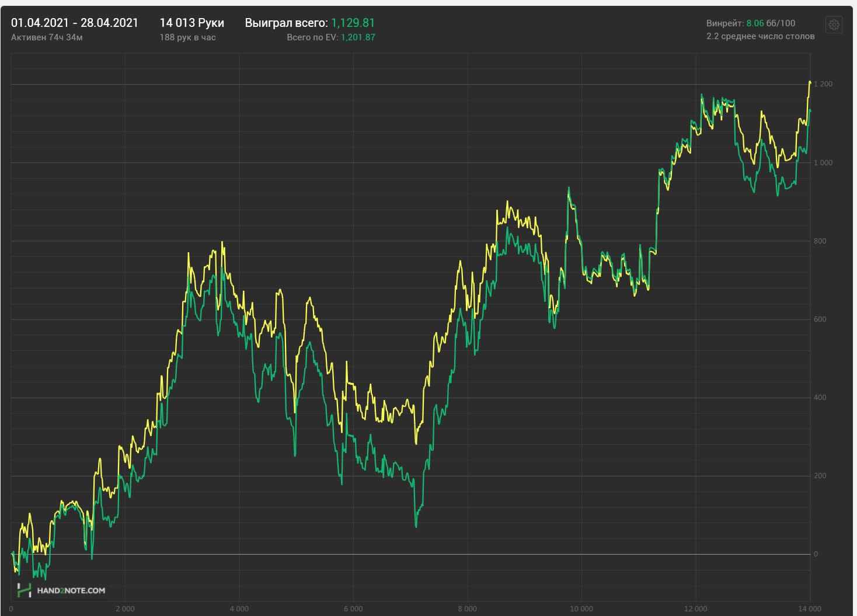Click x-axis label 14 000
The width and height of the screenshot is (857, 616).
[x=810, y=608]
